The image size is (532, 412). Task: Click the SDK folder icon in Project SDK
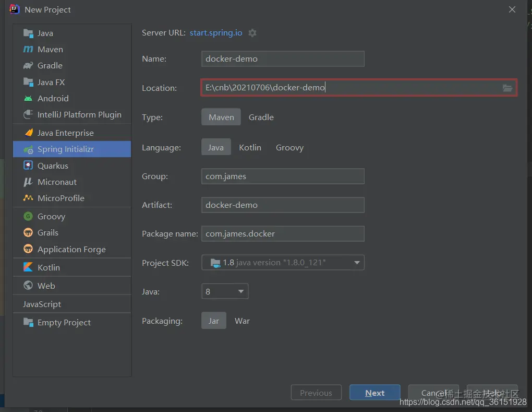215,263
